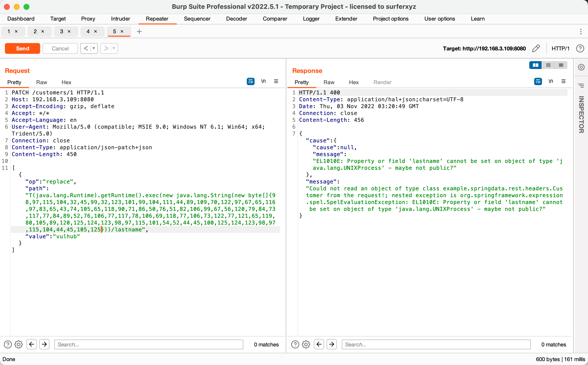Add a new Repeater tab with plus
The image size is (588, 365).
pos(139,32)
